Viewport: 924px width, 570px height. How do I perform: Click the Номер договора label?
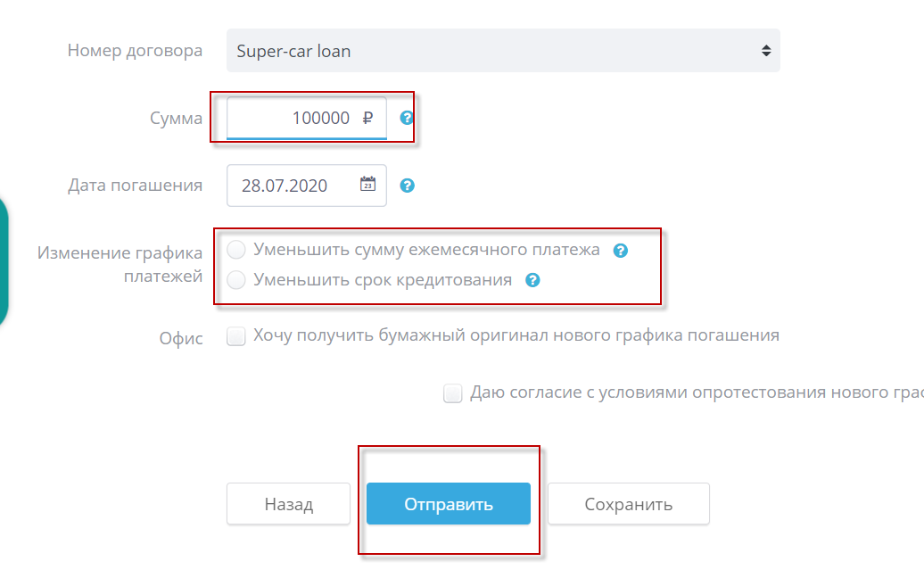(x=135, y=51)
